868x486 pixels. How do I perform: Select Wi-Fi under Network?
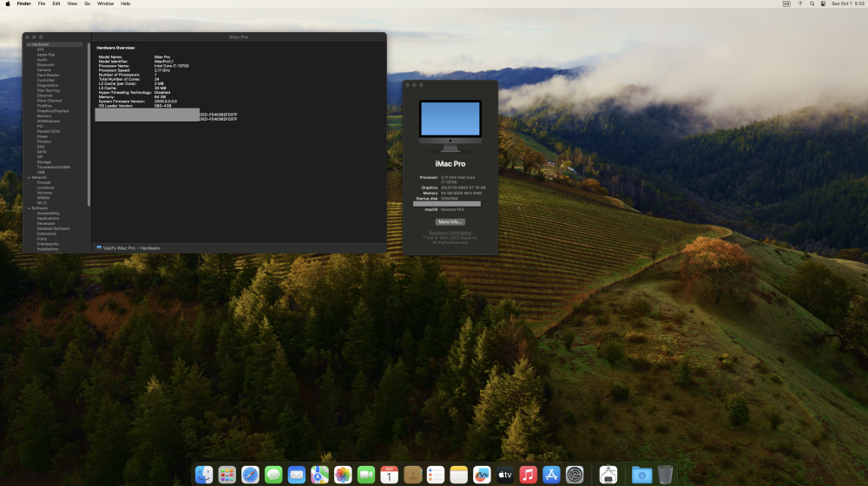(42, 203)
